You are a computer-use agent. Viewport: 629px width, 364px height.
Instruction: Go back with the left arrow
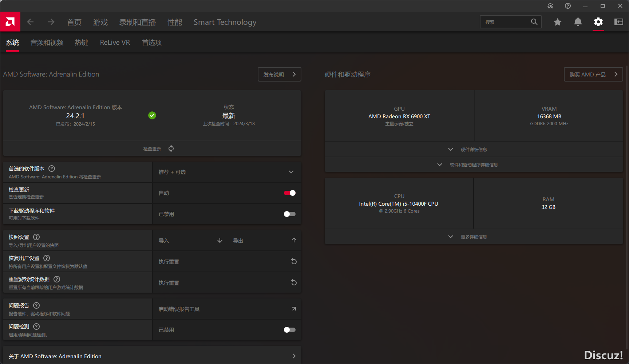(30, 22)
